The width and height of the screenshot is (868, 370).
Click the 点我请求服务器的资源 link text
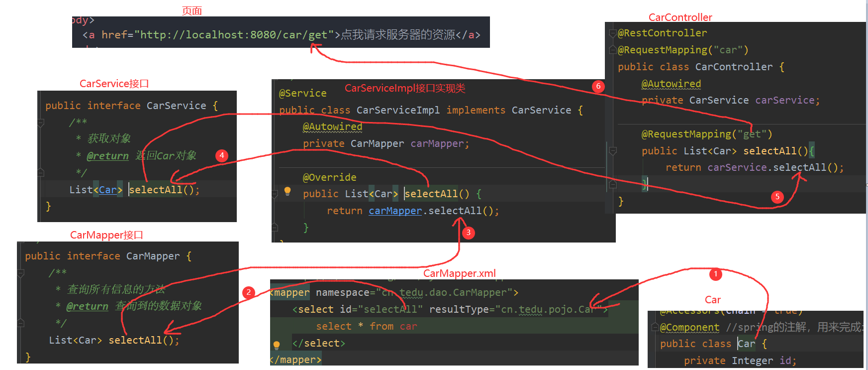click(x=398, y=35)
